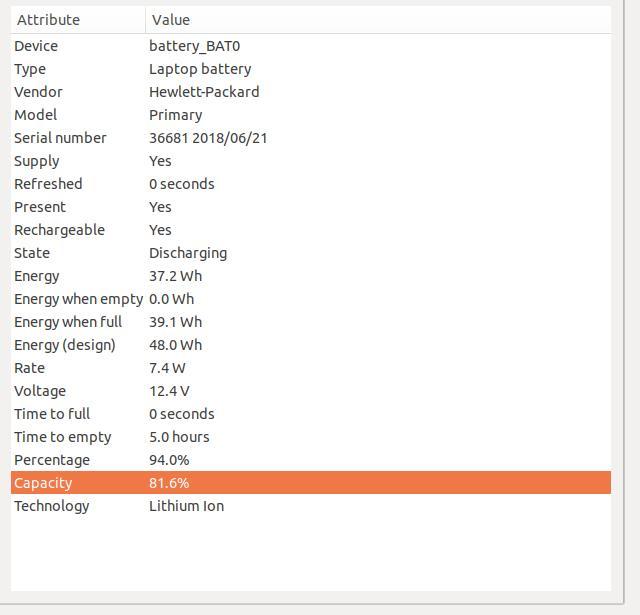
Task: Select the Model Primary row
Action: coord(311,115)
